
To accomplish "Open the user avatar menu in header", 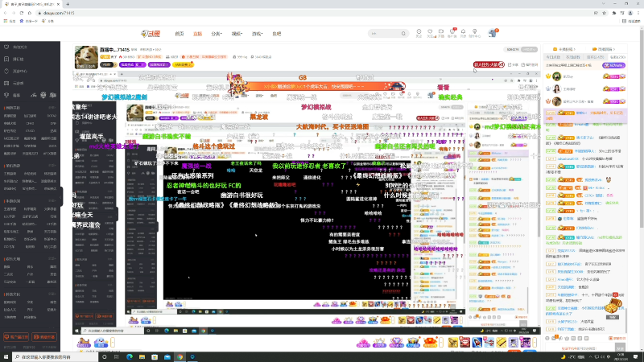I will (x=493, y=33).
